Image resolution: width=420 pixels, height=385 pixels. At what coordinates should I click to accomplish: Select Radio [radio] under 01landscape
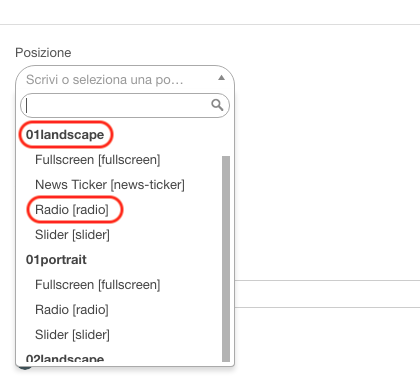[72, 210]
